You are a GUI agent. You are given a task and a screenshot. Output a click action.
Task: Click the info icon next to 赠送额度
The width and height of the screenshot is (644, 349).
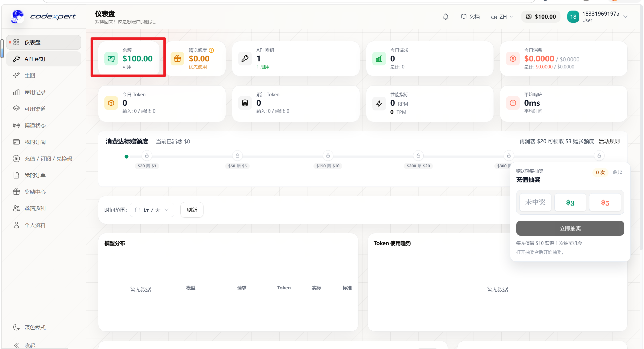point(211,50)
